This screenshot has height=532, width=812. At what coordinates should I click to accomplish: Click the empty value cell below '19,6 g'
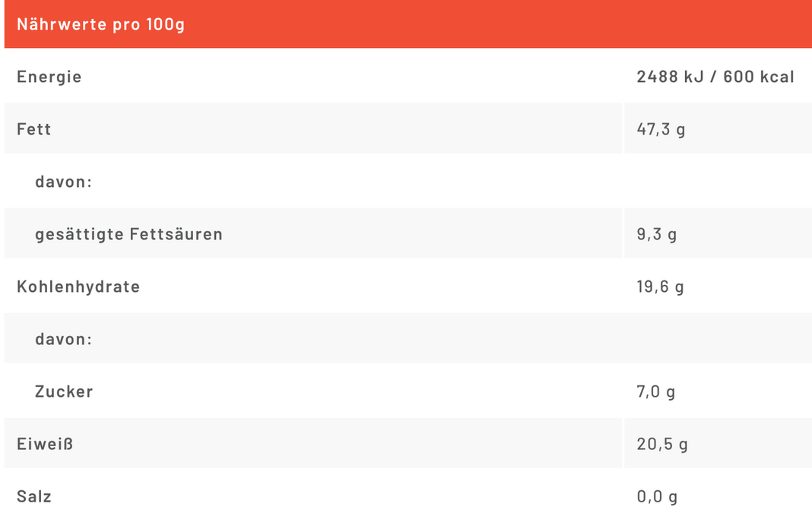(717, 339)
